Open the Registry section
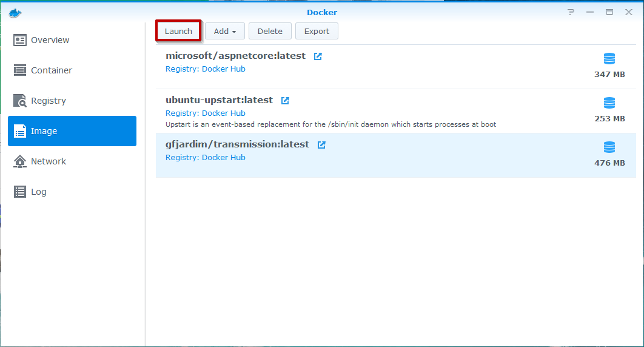This screenshot has width=644, height=347. (x=72, y=101)
